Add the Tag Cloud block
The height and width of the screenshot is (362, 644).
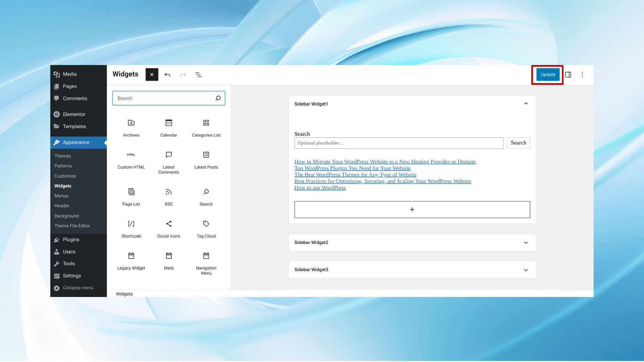point(206,229)
